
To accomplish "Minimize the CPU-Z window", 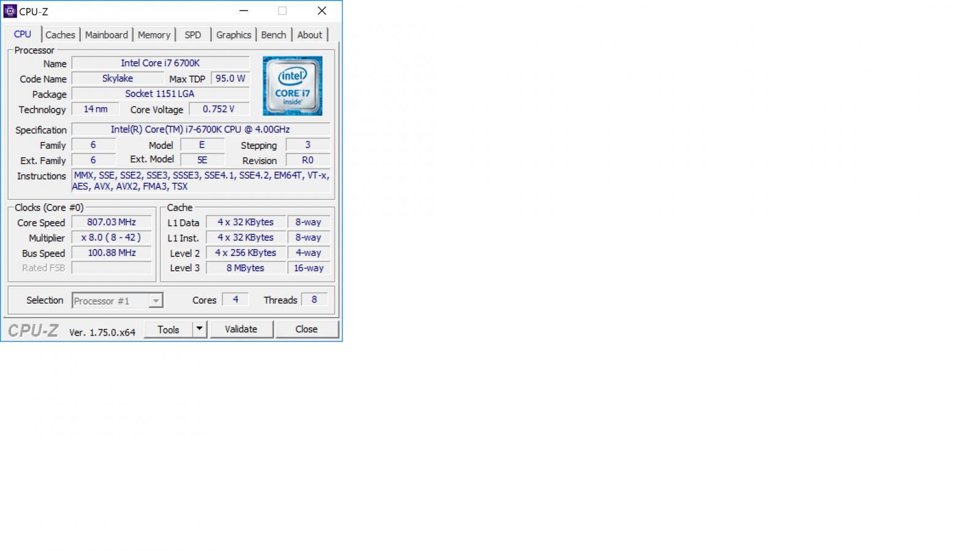I will 244,11.
